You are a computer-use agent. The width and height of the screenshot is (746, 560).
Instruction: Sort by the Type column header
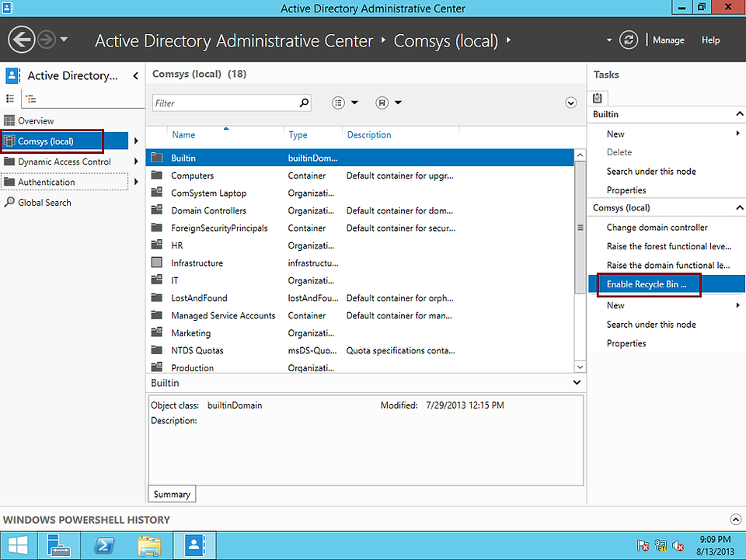298,135
